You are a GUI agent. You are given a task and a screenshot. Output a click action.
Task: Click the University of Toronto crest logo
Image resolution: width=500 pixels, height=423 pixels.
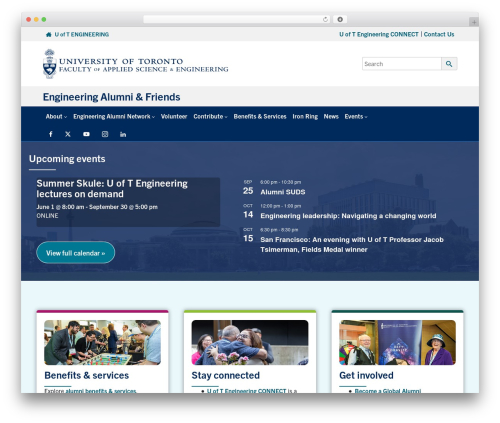point(50,64)
